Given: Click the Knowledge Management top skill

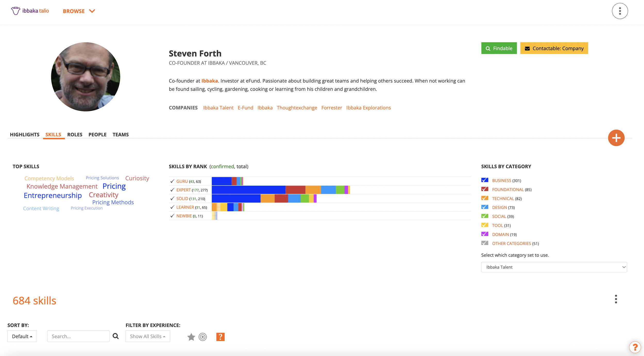Looking at the screenshot, I should click(62, 186).
